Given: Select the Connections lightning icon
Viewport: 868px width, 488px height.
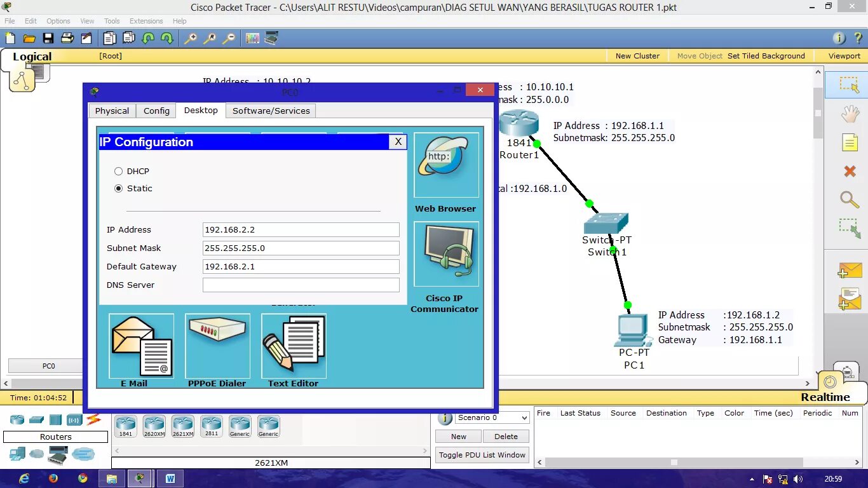Looking at the screenshot, I should pos(93,419).
